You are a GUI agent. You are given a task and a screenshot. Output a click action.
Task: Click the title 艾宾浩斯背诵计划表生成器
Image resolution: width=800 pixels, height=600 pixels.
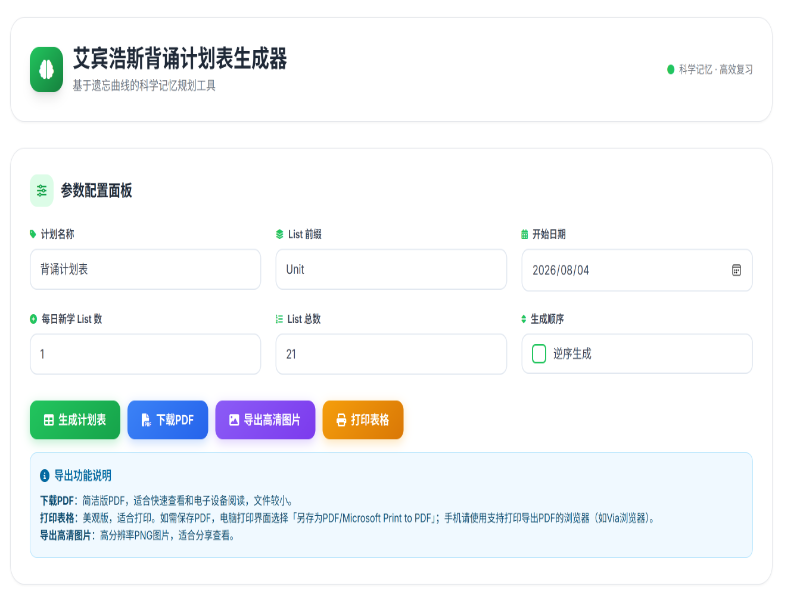click(x=180, y=59)
